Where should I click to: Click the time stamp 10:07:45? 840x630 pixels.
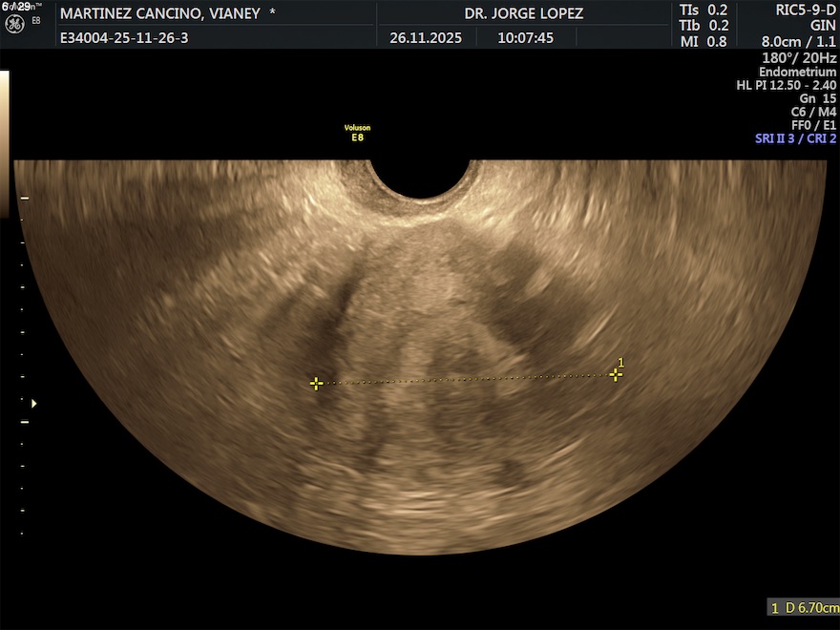525,38
